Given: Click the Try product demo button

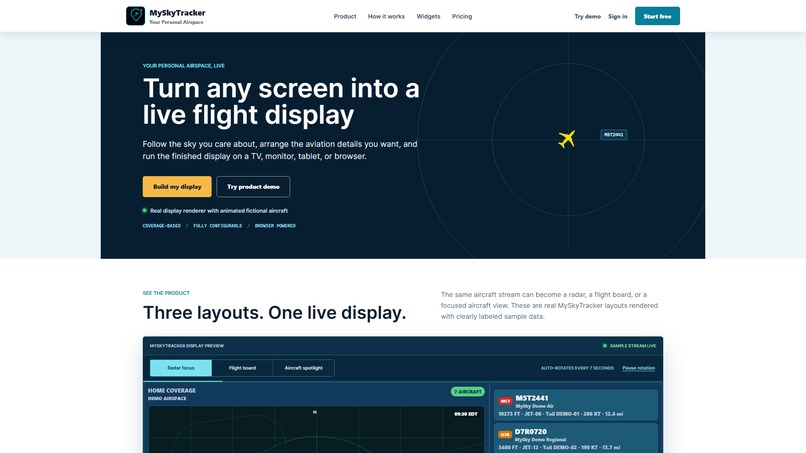Looking at the screenshot, I should tap(253, 187).
